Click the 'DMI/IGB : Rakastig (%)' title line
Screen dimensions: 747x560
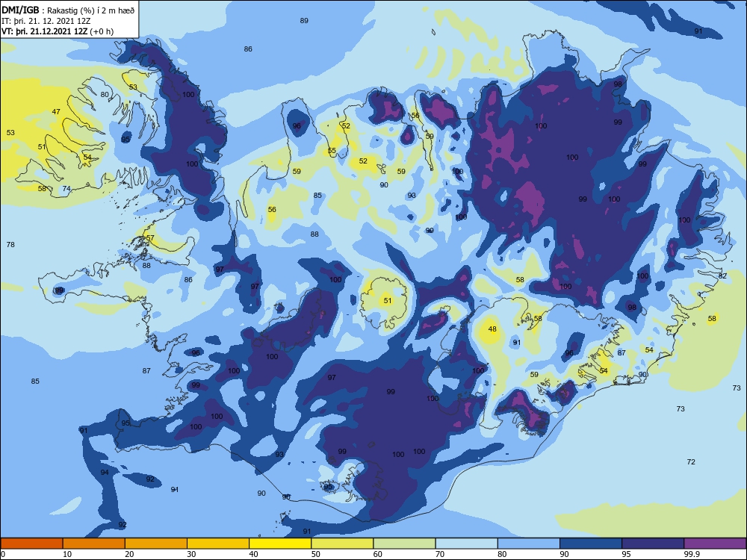coord(69,10)
